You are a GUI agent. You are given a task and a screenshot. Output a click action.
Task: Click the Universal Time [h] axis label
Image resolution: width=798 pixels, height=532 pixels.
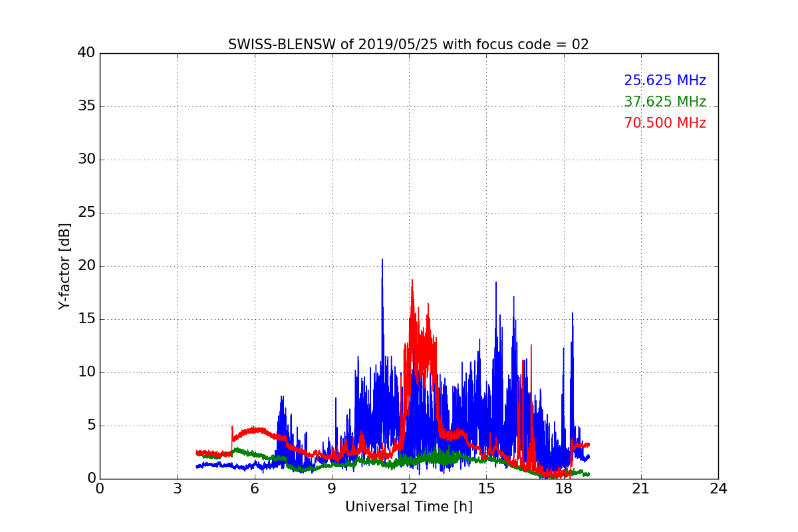coord(408,507)
